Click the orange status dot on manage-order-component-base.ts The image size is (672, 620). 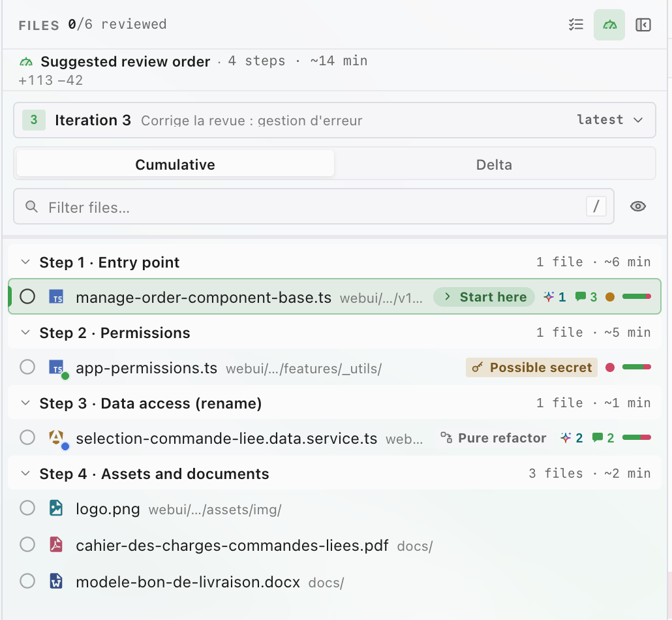point(610,297)
